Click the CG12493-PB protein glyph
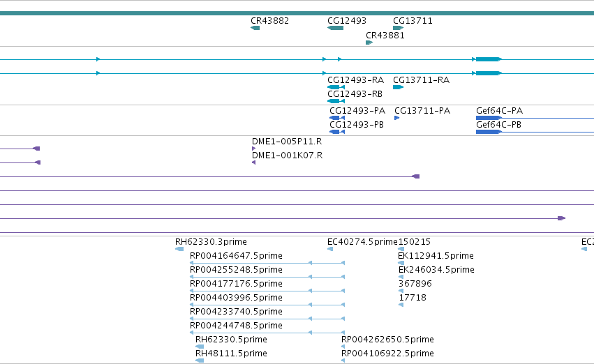Image resolution: width=594 pixels, height=364 pixels. [337, 132]
